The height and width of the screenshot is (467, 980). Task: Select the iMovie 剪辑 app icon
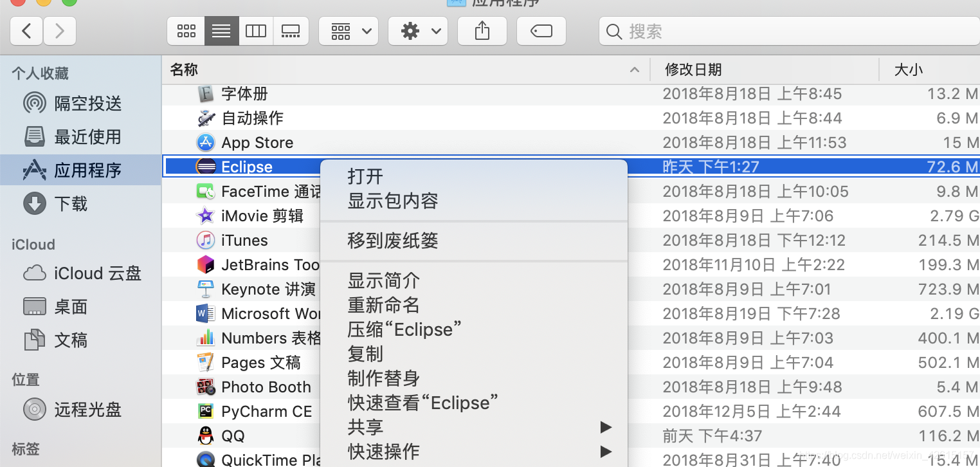coord(205,215)
